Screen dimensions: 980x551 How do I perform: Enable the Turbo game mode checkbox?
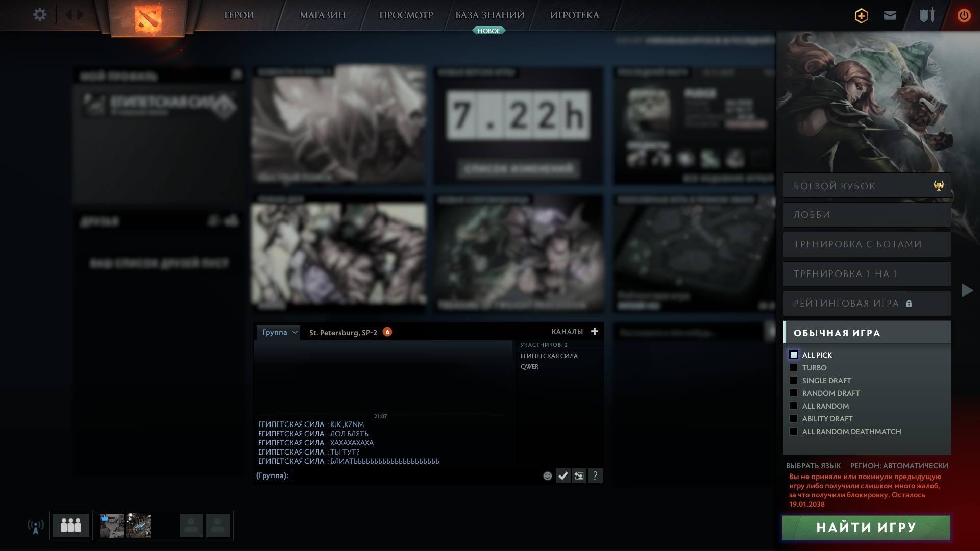click(x=794, y=367)
